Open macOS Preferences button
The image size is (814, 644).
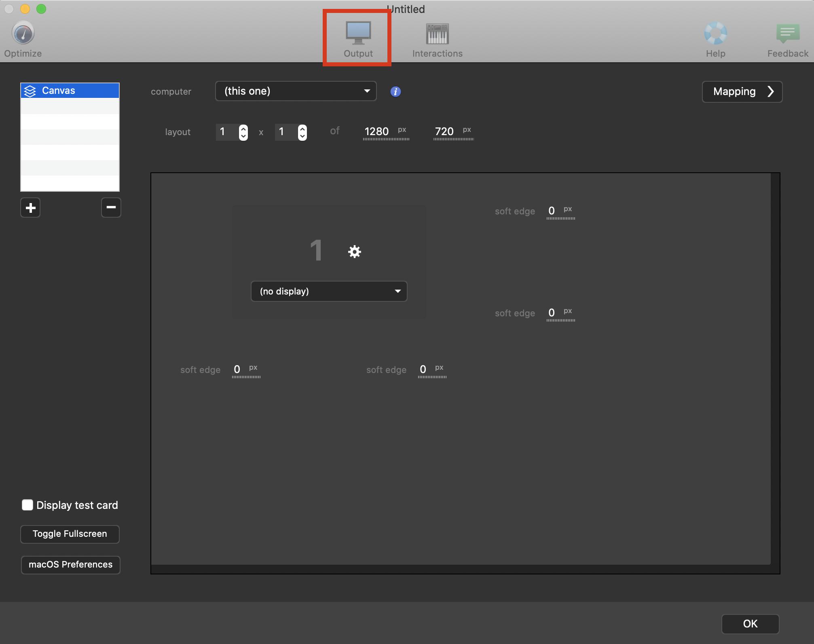(70, 565)
